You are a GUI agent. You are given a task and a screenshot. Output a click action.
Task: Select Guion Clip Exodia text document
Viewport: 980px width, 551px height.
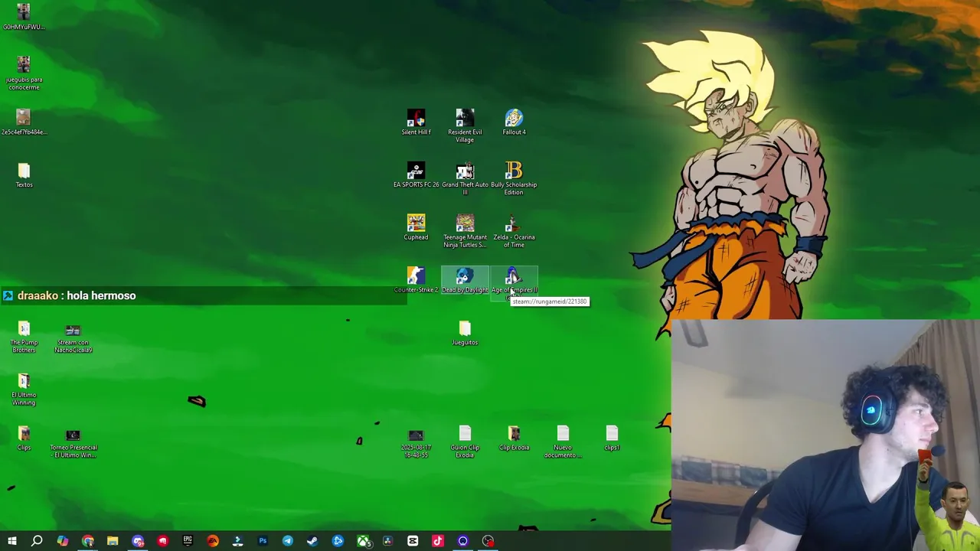coord(465,442)
